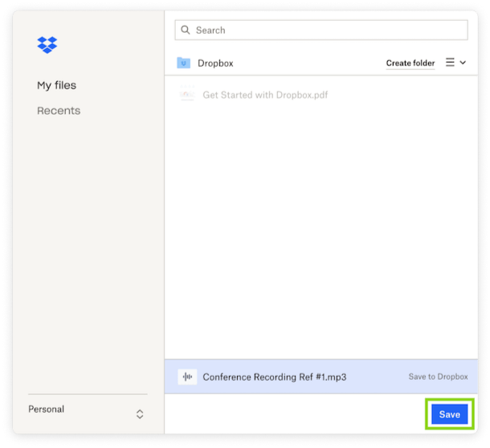Click the Search input field
The width and height of the screenshot is (490, 448).
point(321,30)
